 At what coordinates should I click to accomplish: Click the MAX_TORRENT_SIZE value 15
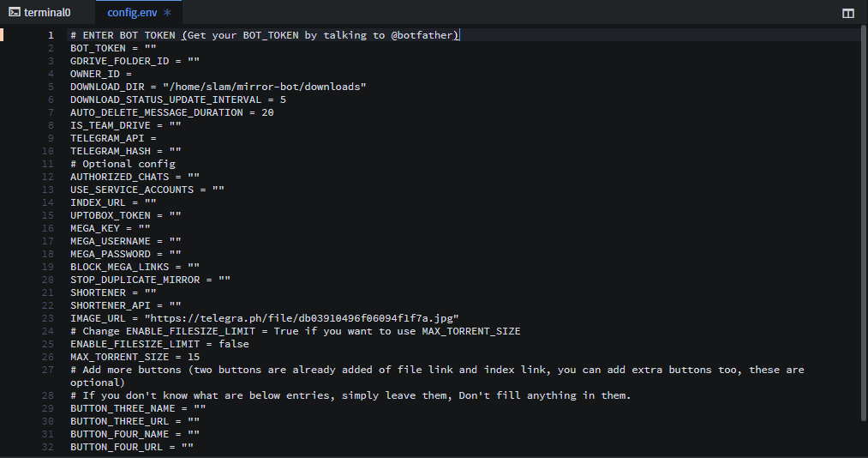point(193,357)
